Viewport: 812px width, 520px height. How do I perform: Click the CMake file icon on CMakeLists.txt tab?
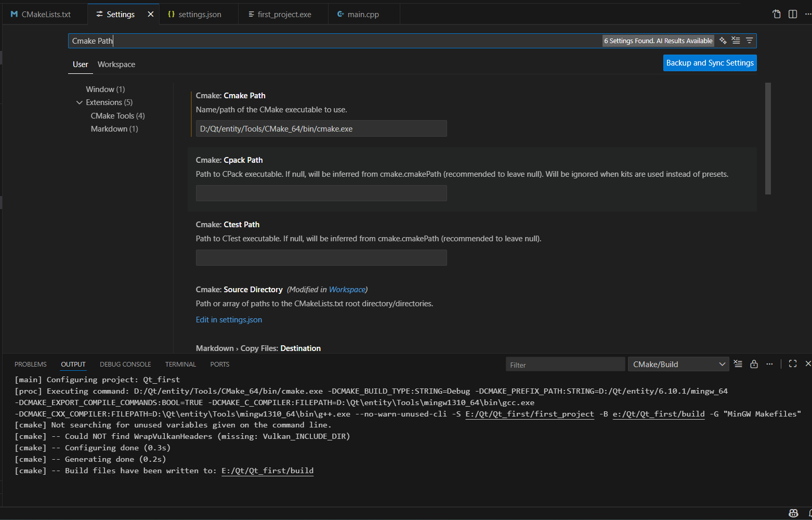tap(14, 14)
